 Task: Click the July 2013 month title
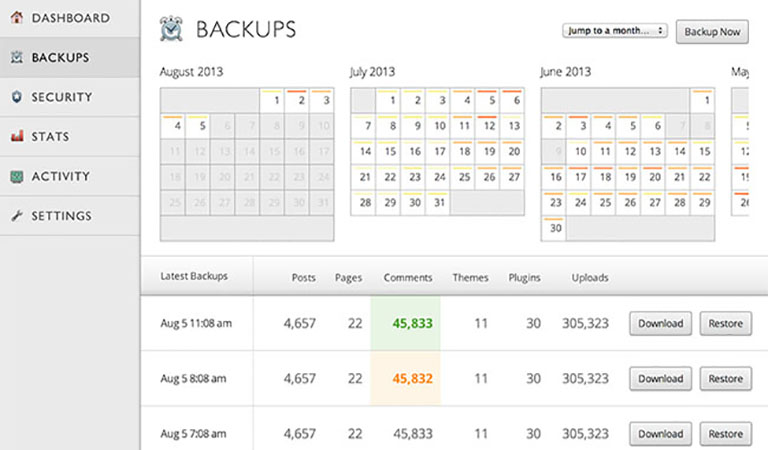pyautogui.click(x=372, y=72)
